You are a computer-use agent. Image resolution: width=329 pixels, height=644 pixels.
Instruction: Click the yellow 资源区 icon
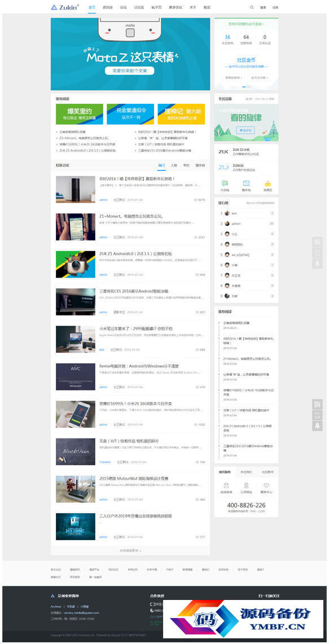tap(268, 183)
